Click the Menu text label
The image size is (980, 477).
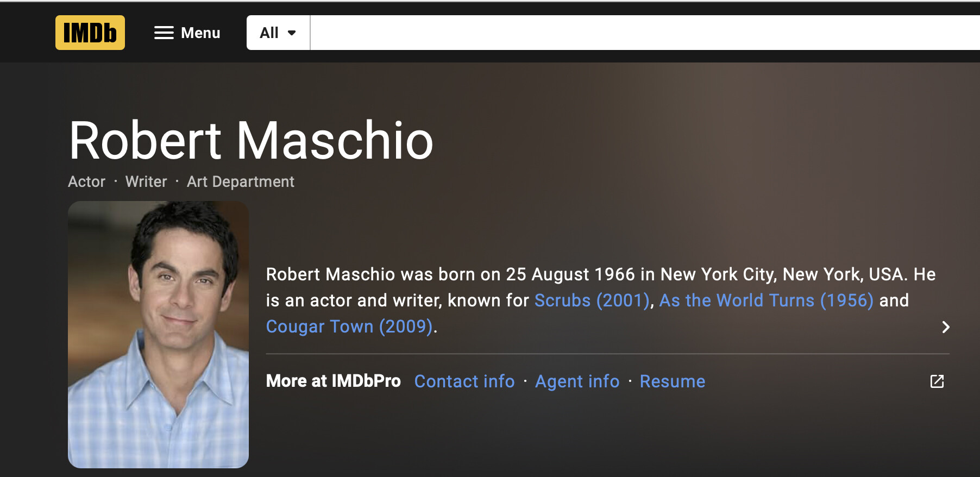(200, 33)
